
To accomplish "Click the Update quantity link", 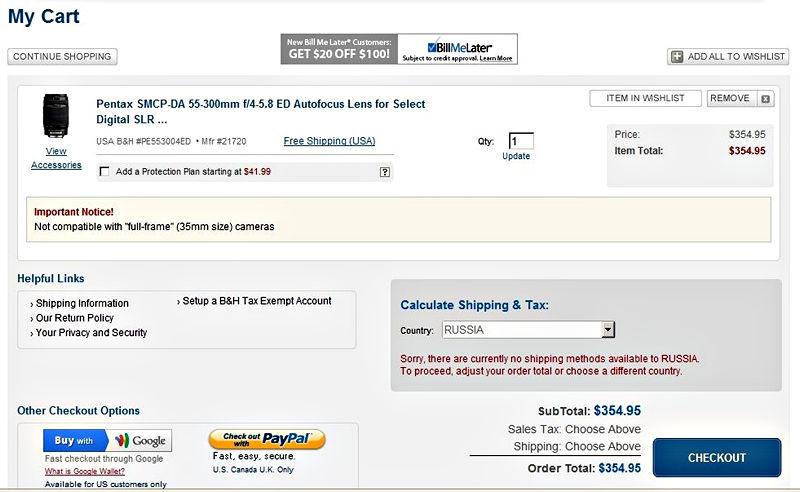I will coord(516,157).
